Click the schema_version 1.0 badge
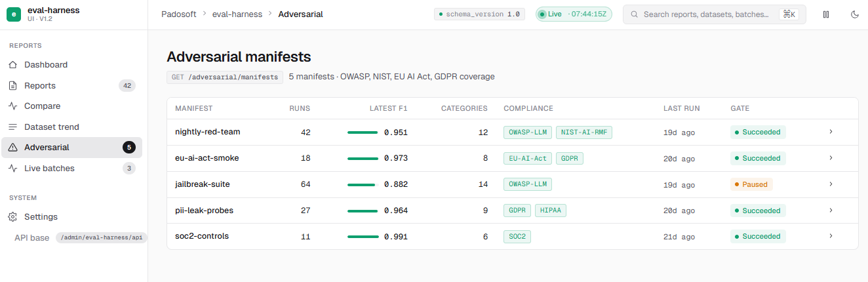Viewport: 868px width, 282px height. point(479,14)
